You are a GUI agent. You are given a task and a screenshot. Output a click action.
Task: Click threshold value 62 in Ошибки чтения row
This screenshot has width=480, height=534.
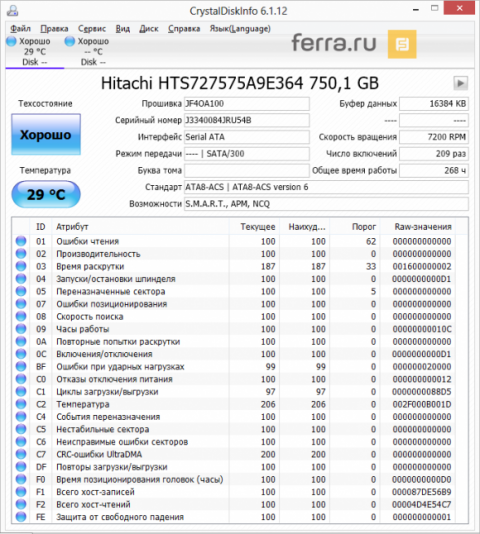pos(371,241)
